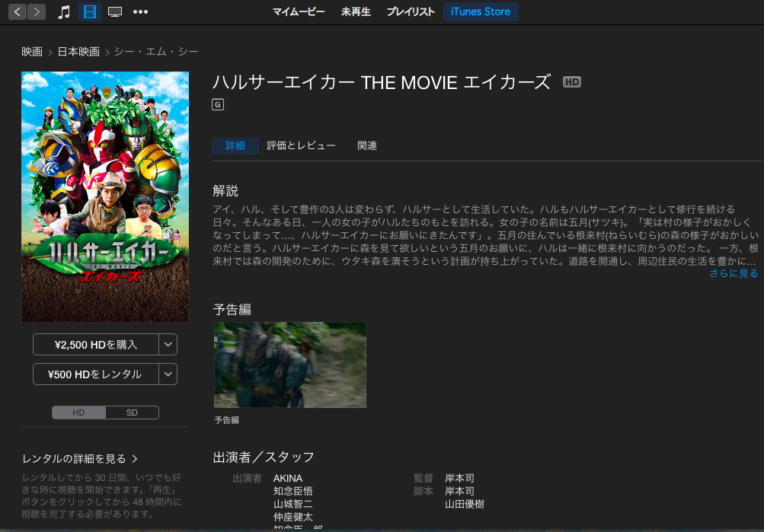Viewport: 764px width, 532px height.
Task: Expand description with さらに見る
Action: tap(734, 273)
